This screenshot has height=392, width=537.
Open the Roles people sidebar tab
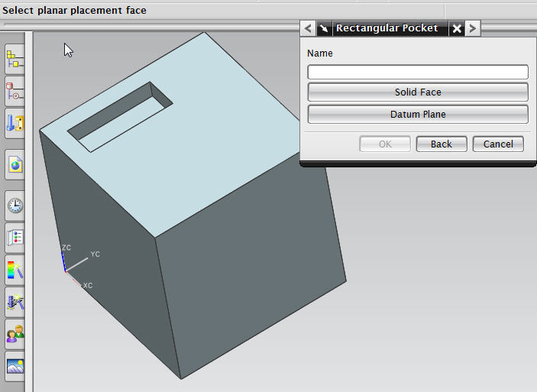tap(15, 334)
